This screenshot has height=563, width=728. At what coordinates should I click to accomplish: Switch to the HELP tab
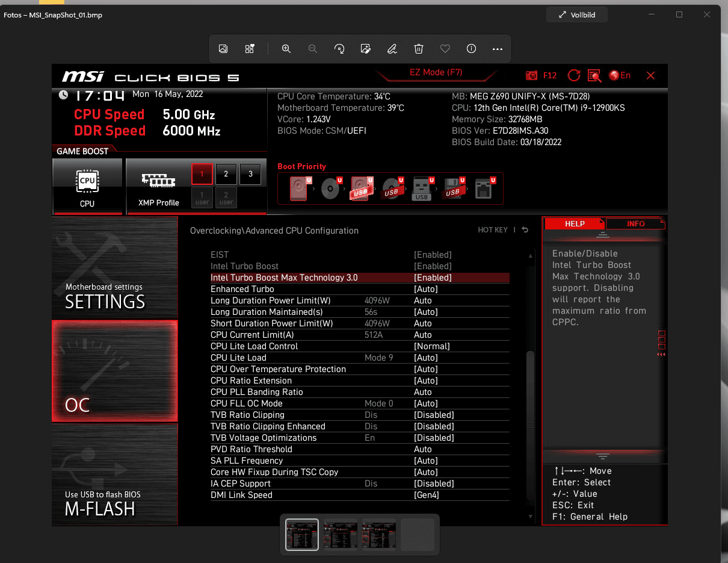(575, 223)
